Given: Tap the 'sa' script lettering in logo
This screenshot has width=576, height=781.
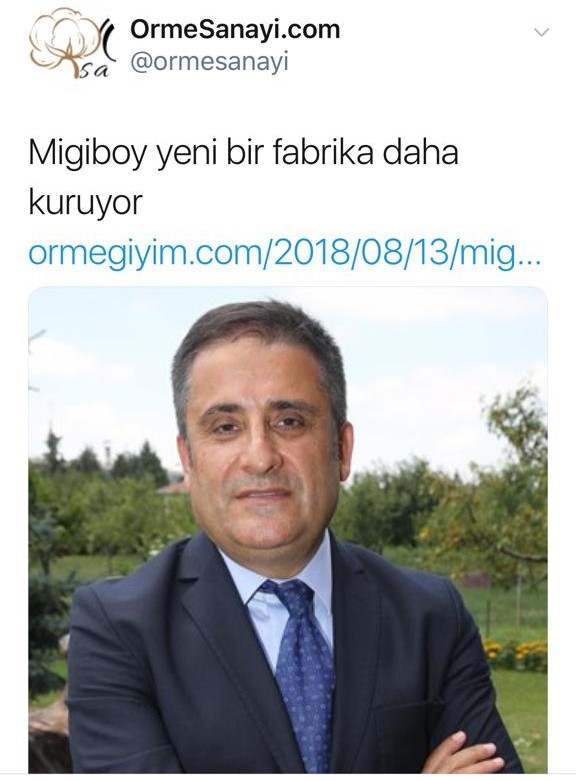Looking at the screenshot, I should point(93,71).
